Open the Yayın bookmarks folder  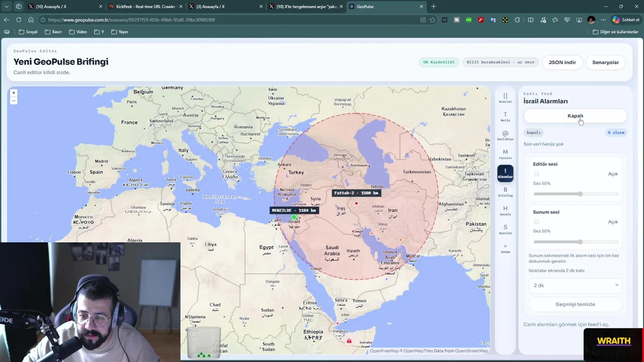[120, 32]
